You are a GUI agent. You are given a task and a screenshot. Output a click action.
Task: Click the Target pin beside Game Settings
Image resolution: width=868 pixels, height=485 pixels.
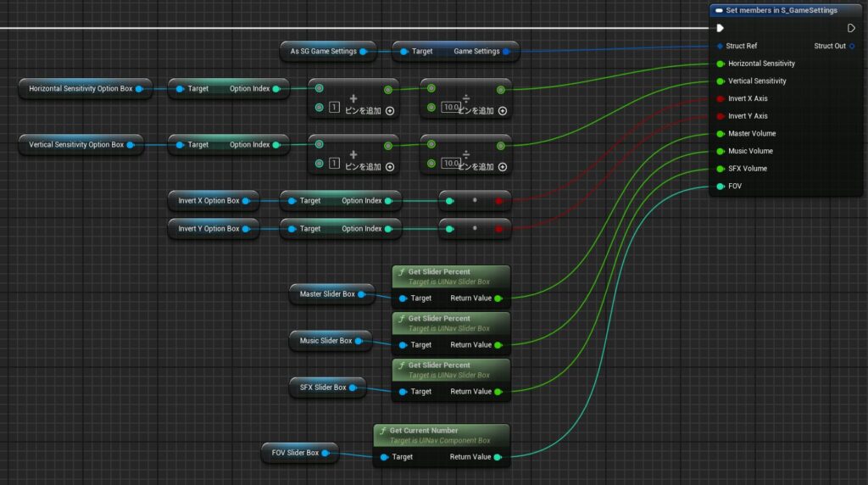pos(404,52)
